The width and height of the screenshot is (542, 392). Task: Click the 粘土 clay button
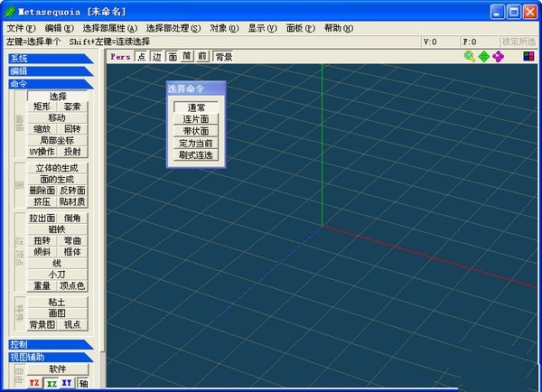click(58, 302)
